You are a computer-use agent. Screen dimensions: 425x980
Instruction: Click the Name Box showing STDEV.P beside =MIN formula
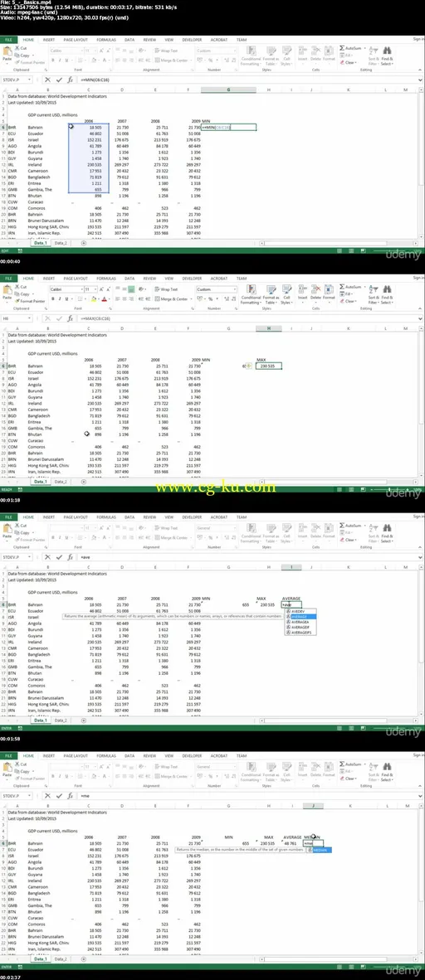tap(15, 80)
